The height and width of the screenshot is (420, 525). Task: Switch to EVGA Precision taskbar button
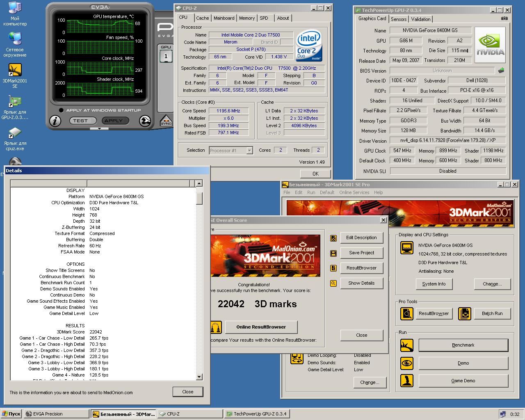tap(56, 414)
